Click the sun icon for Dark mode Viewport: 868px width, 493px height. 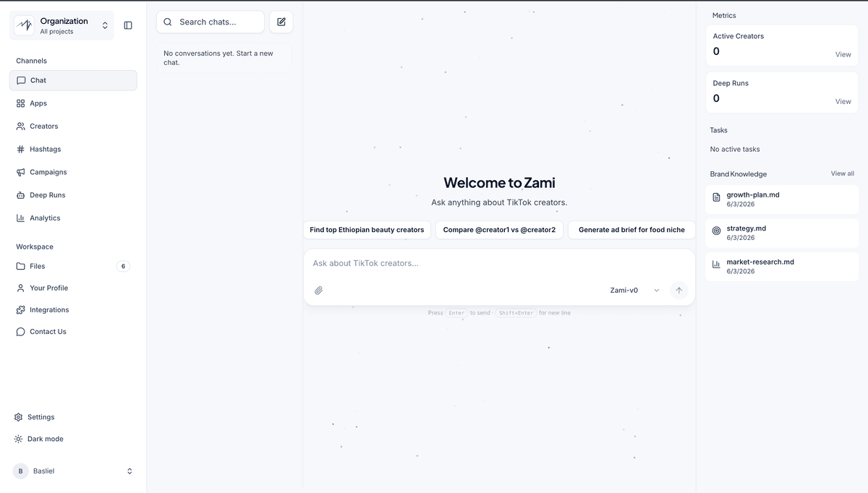(18, 439)
